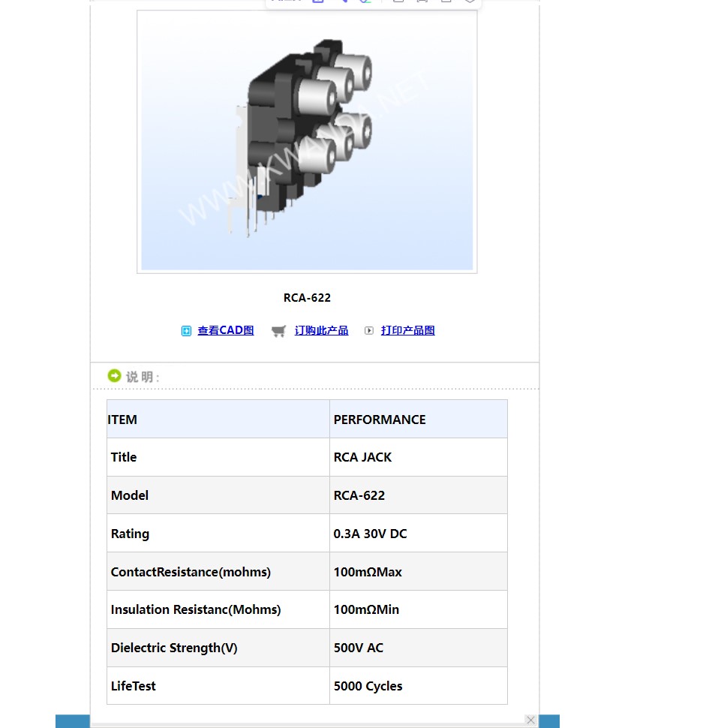Click the shopping cart order icon
This screenshot has height=728, width=718.
278,331
